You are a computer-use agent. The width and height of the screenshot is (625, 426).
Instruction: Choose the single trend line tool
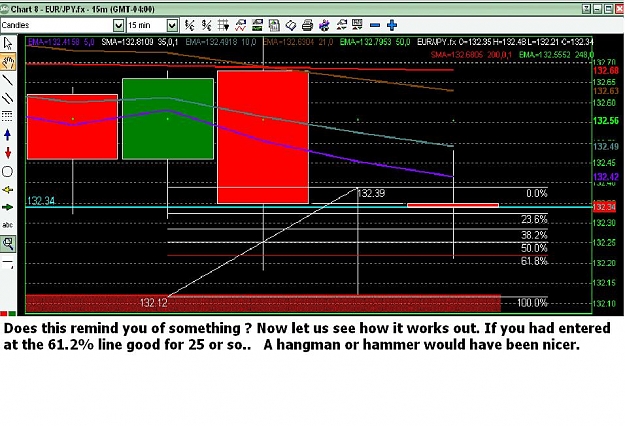(x=8, y=80)
